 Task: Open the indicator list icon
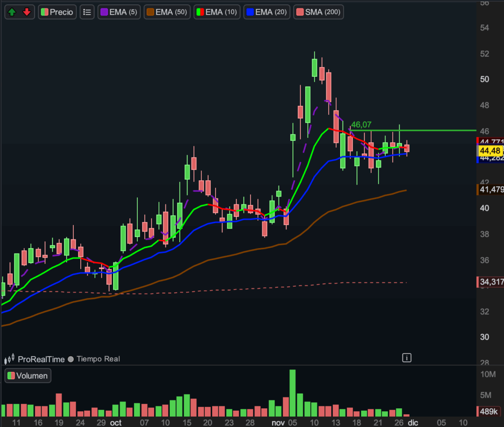tap(87, 12)
